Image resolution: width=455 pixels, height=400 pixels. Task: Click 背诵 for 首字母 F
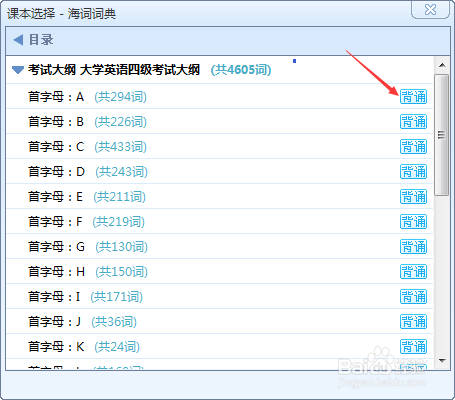[x=413, y=222]
